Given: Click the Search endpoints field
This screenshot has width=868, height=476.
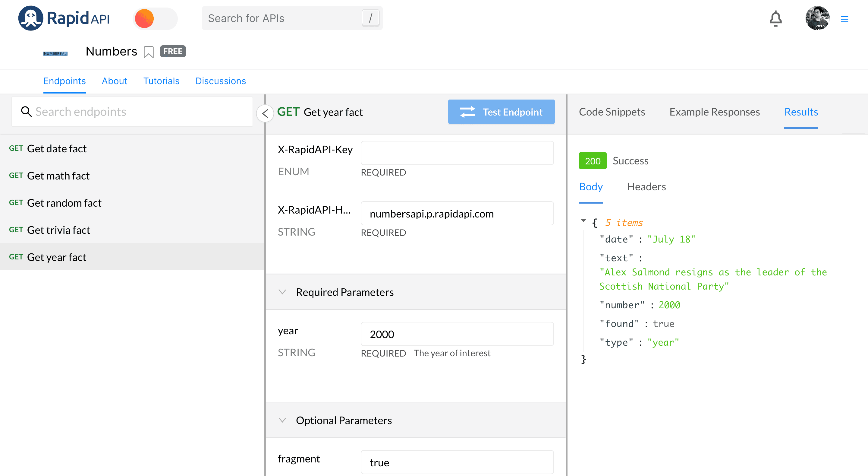Looking at the screenshot, I should click(132, 112).
